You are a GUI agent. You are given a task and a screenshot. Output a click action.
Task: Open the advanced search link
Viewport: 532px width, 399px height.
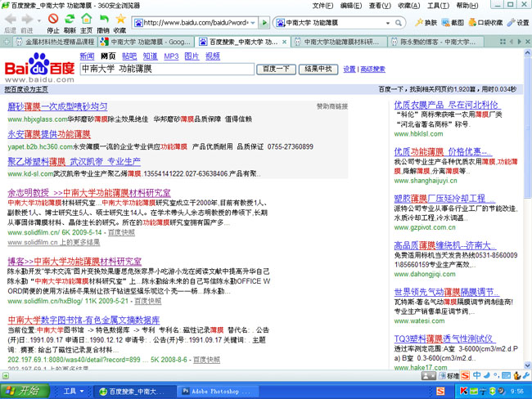pos(372,69)
